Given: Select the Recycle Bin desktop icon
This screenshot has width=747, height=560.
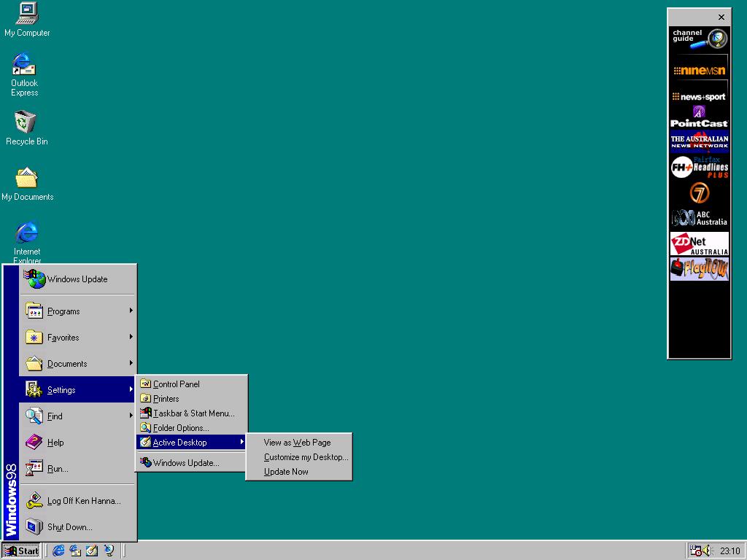Looking at the screenshot, I should [x=26, y=128].
